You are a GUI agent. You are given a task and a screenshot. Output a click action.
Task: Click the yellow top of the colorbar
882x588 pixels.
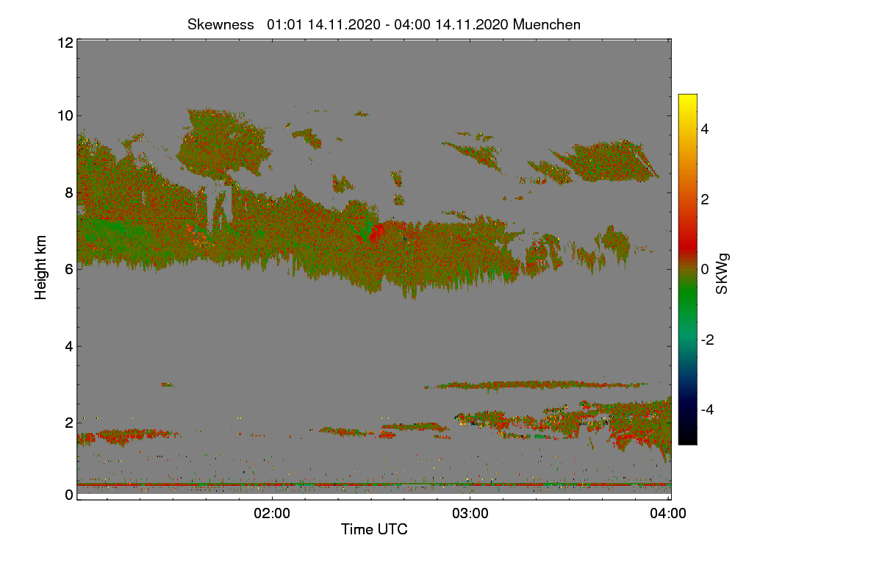click(x=687, y=99)
